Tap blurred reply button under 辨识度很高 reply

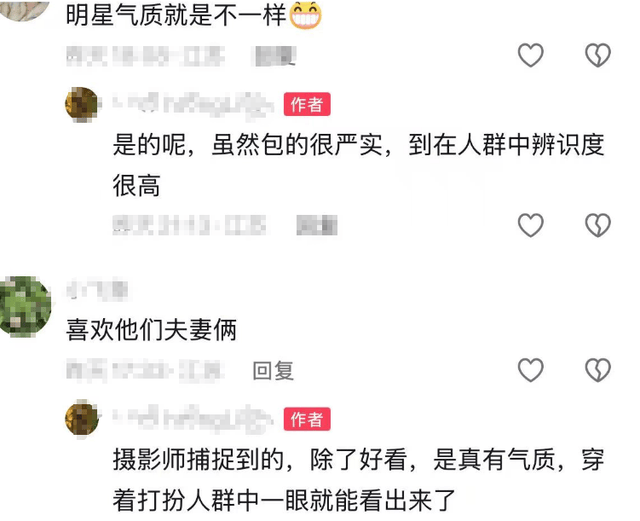pos(317,225)
